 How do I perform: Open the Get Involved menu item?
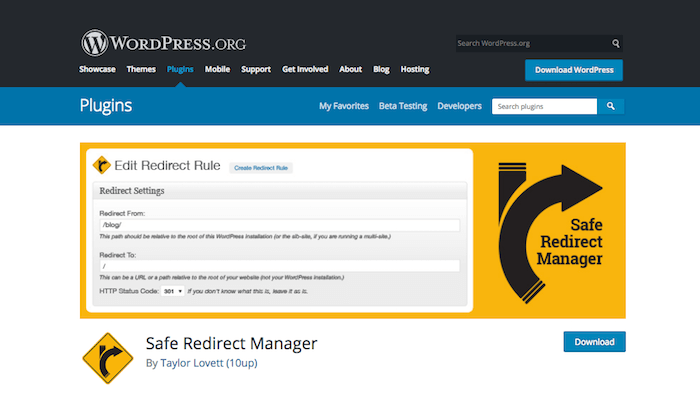pos(305,69)
